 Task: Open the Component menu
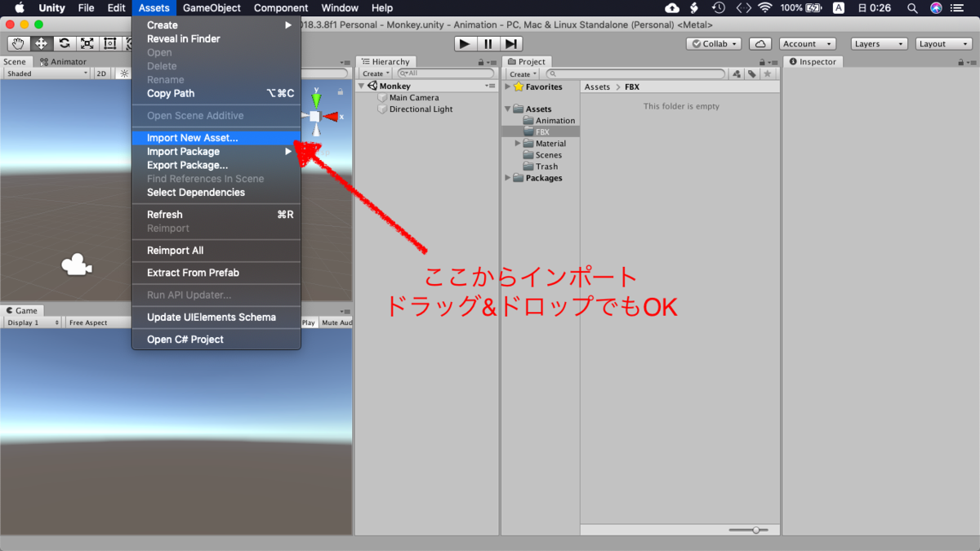281,8
